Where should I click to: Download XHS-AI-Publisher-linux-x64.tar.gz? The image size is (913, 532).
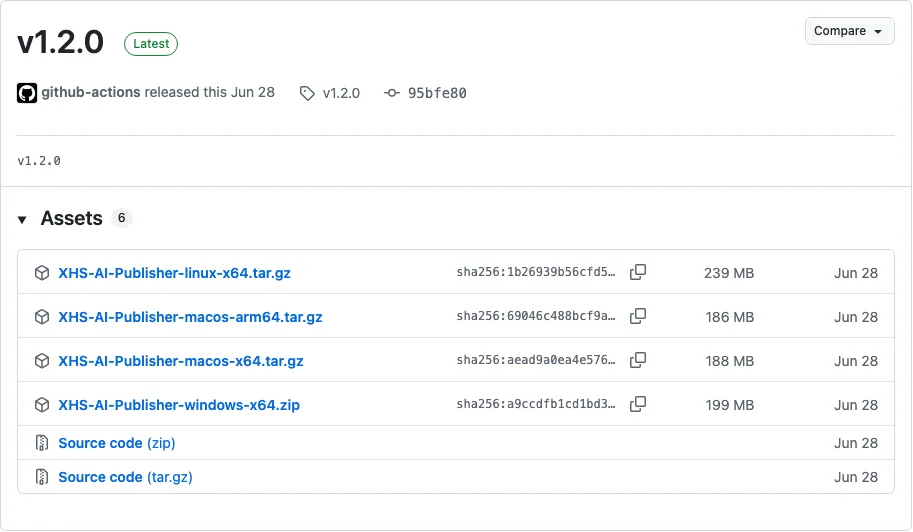pos(174,273)
